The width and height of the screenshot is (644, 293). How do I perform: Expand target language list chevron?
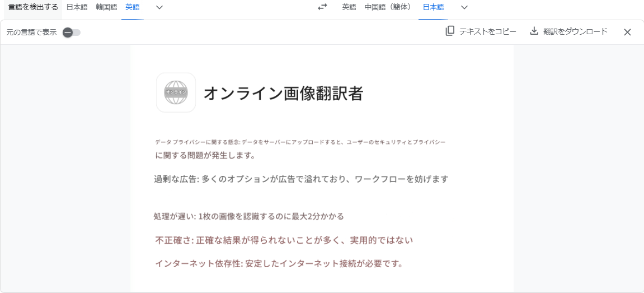pyautogui.click(x=464, y=7)
